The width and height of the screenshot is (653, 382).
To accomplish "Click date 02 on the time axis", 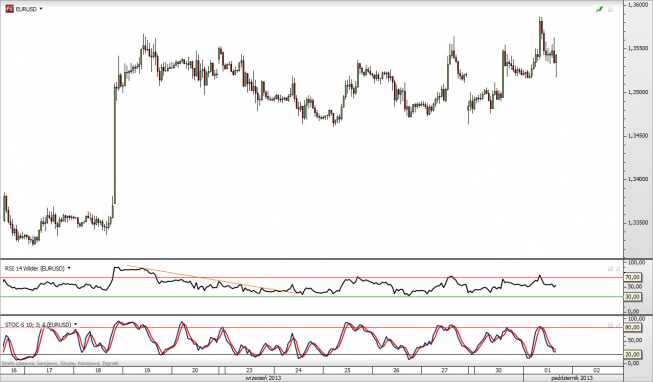I will pyautogui.click(x=596, y=370).
